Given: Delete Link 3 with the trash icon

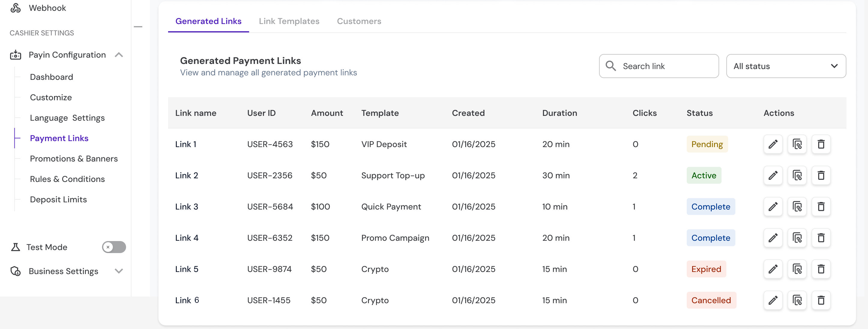Looking at the screenshot, I should 821,207.
